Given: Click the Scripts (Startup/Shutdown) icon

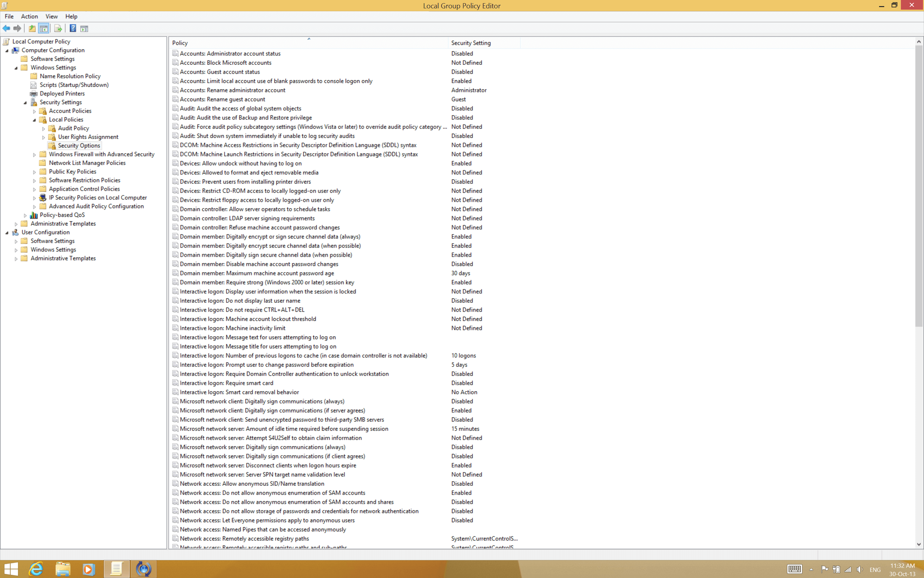Looking at the screenshot, I should tap(34, 85).
